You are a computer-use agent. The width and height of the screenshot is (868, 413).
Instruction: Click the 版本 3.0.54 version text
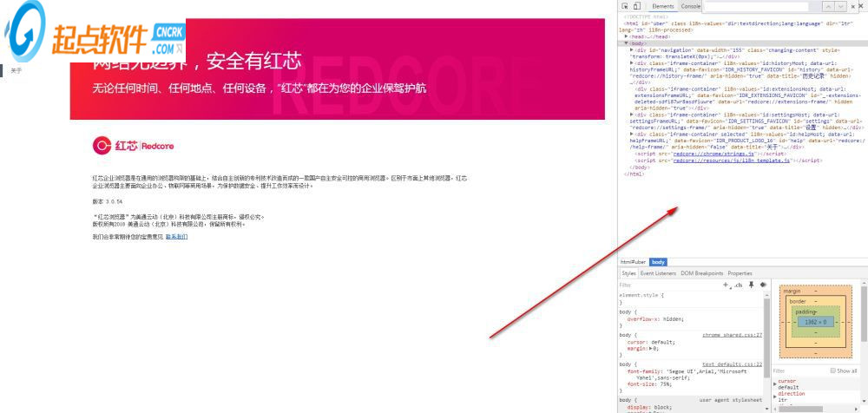click(107, 201)
